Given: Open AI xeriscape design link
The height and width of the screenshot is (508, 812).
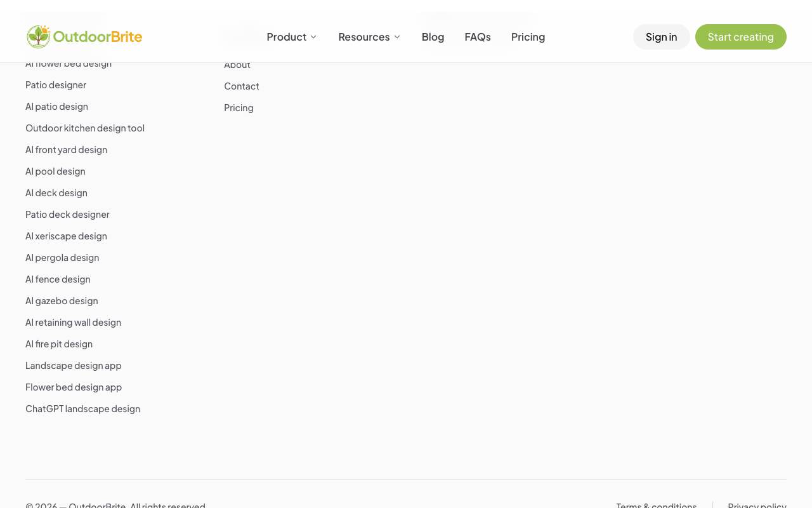Looking at the screenshot, I should [66, 236].
